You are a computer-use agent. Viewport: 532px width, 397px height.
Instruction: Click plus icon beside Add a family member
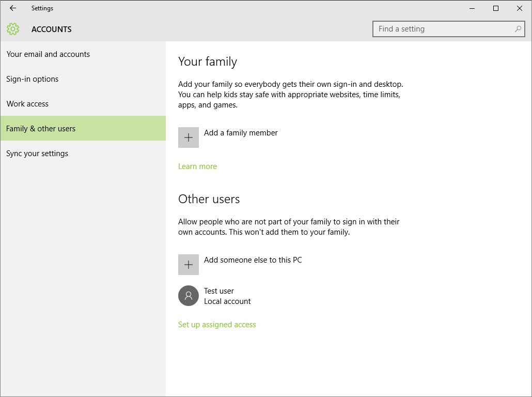tap(189, 138)
